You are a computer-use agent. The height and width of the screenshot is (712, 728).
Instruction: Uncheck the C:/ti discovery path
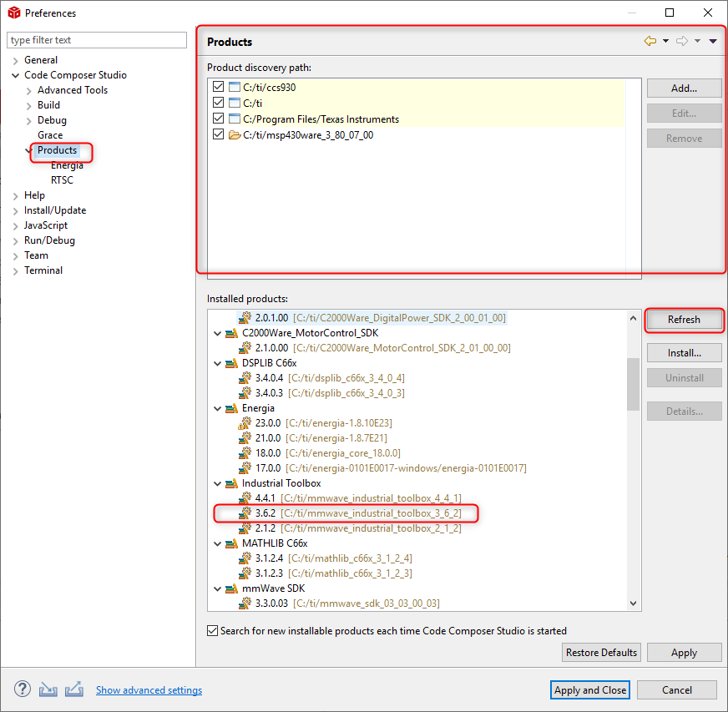tap(219, 102)
